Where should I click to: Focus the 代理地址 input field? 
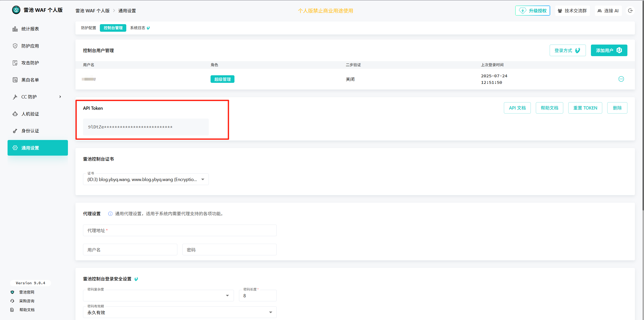pos(180,230)
